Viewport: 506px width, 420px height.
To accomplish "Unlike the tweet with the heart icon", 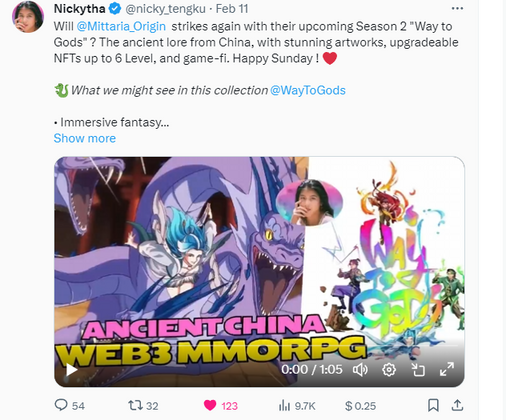I will point(210,405).
